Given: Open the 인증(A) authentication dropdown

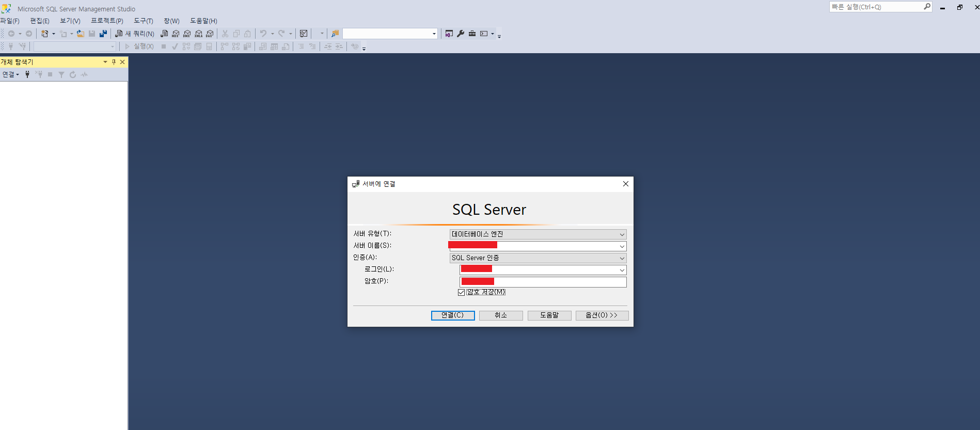Looking at the screenshot, I should point(622,258).
